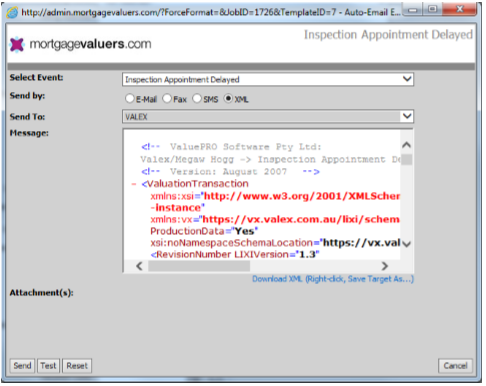Click the 'Attachment(s):' label

coord(41,293)
